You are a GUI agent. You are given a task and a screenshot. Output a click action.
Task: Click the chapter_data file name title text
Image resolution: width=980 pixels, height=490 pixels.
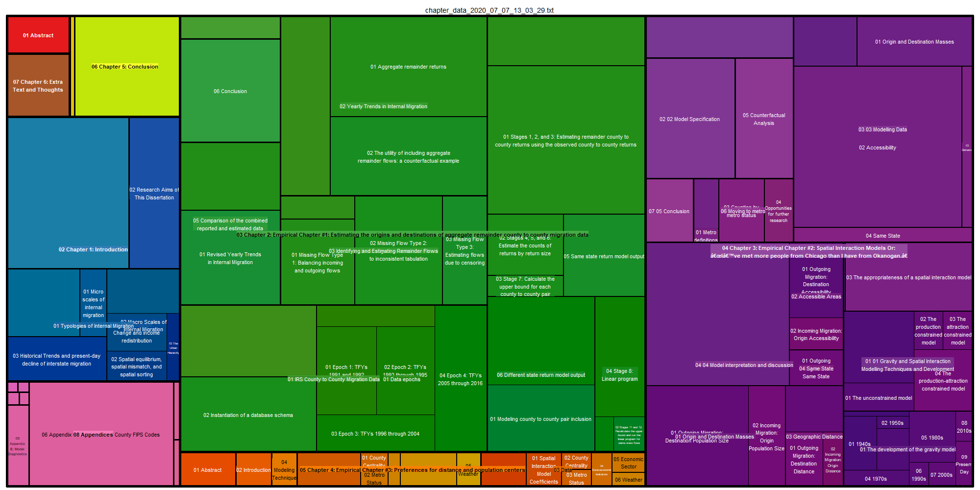(x=490, y=10)
